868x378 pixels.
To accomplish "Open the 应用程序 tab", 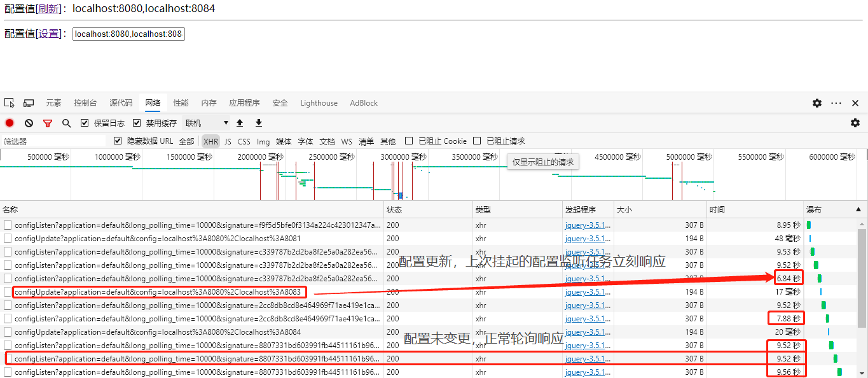I will [x=244, y=102].
